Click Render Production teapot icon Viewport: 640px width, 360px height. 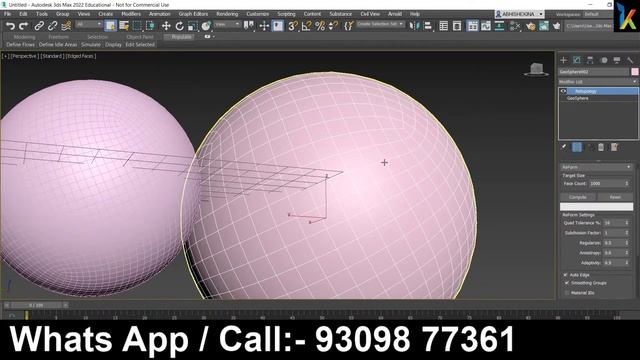(557, 26)
